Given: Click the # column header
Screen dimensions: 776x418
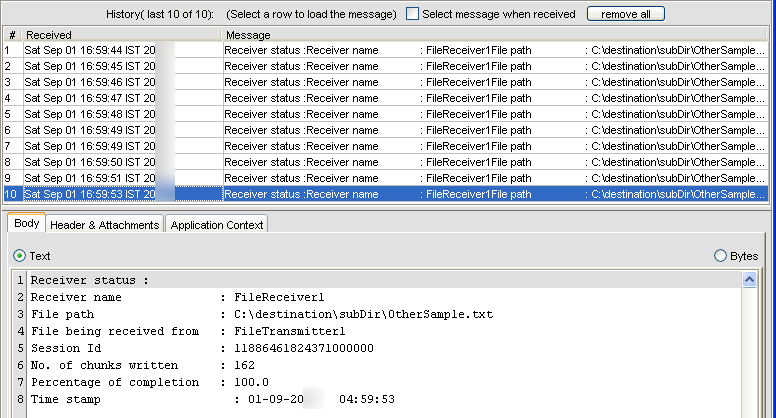Looking at the screenshot, I should [x=13, y=35].
